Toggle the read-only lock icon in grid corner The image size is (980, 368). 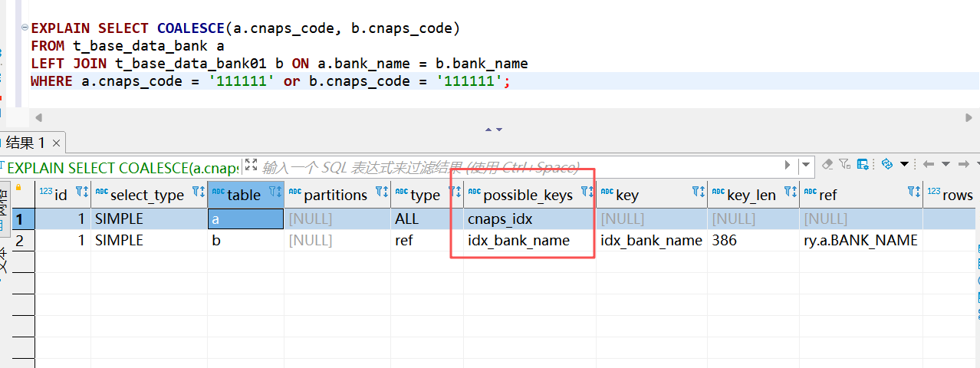(18, 187)
